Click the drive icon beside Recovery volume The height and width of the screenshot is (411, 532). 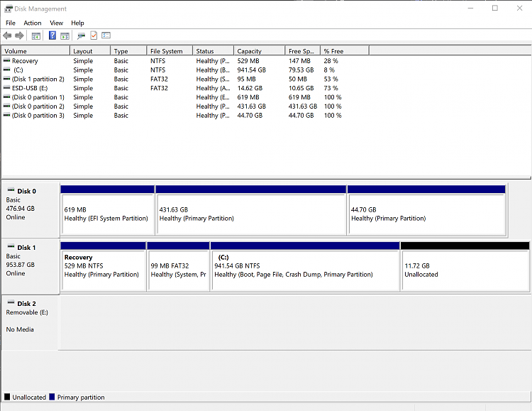6,60
